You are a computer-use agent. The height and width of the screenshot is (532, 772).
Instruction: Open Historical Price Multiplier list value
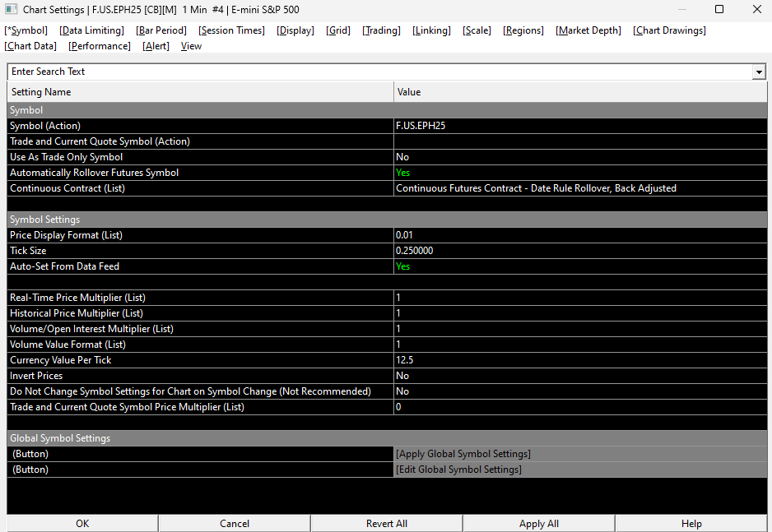click(580, 313)
